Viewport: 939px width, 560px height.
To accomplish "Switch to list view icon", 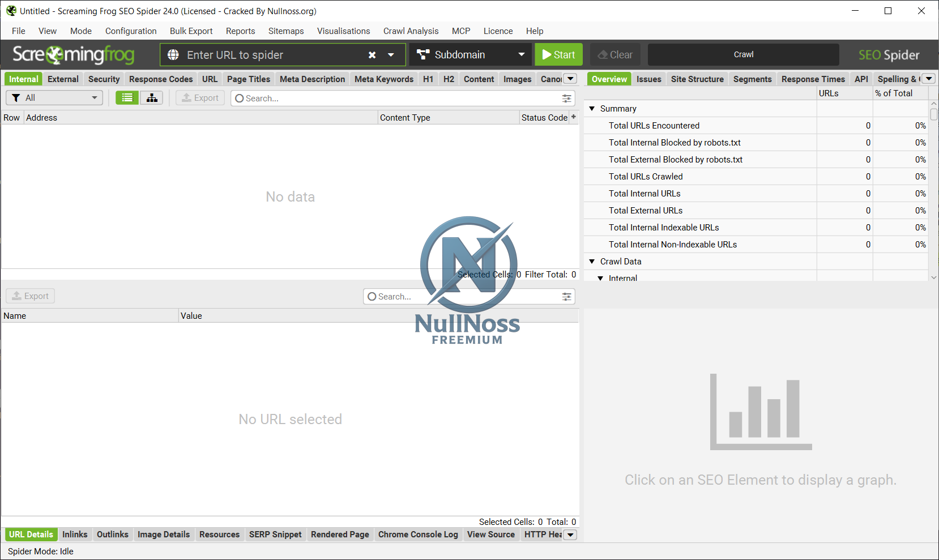I will 127,98.
